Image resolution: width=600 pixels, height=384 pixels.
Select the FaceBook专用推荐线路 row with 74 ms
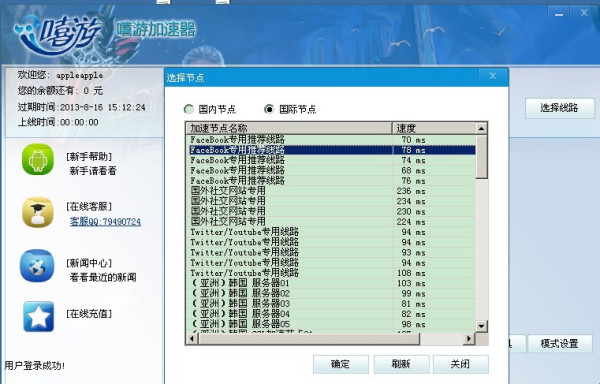point(331,160)
